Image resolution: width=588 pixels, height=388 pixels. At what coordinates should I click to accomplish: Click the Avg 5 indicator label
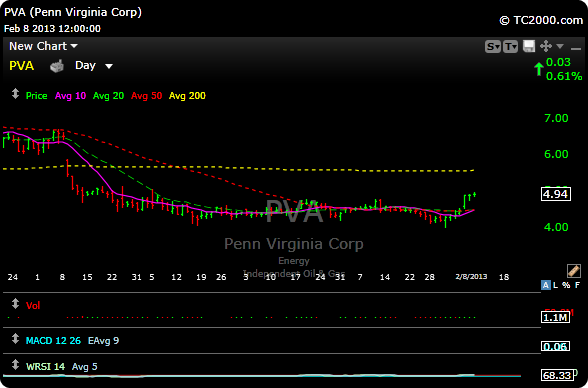coord(84,366)
